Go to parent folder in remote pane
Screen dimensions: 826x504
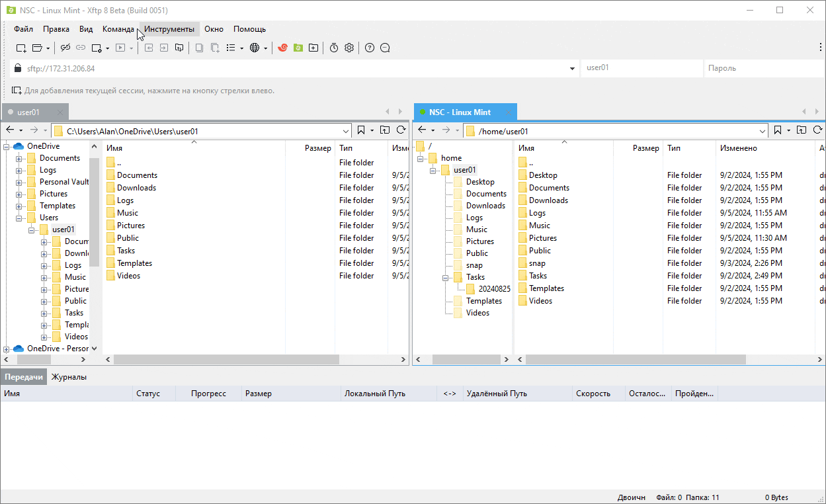point(802,130)
